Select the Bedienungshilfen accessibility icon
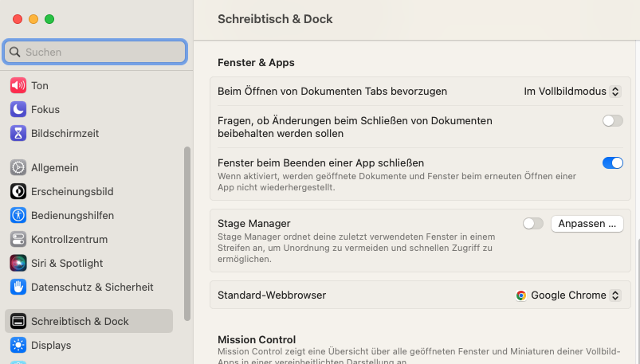Image resolution: width=640 pixels, height=364 pixels. coord(18,215)
